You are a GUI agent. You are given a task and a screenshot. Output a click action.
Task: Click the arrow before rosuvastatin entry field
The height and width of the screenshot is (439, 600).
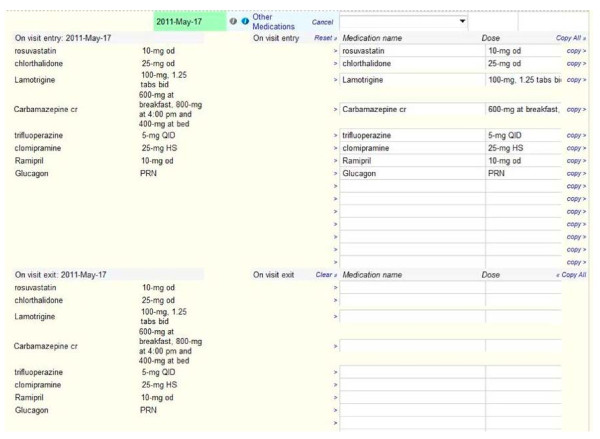[336, 51]
